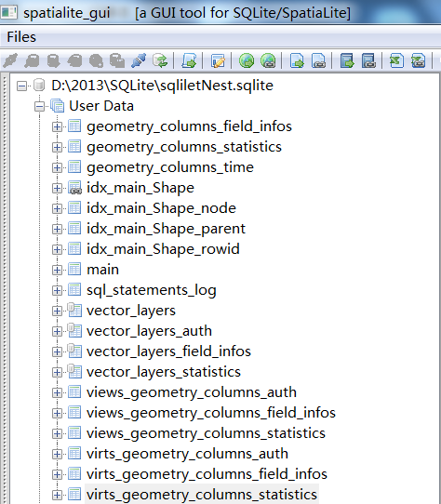Screen dimensions: 441x504
Task: Expand the vector_layers view node
Action: click(57, 311)
